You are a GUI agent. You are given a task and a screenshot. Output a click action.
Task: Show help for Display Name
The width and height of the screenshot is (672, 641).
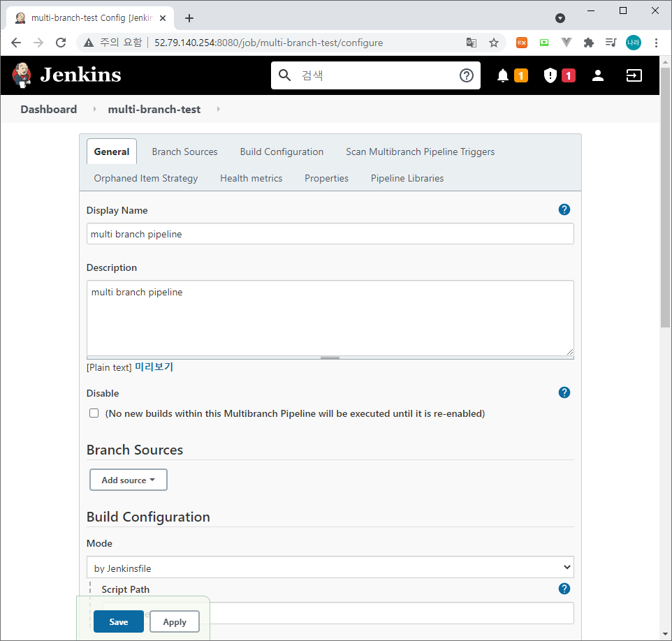(564, 209)
